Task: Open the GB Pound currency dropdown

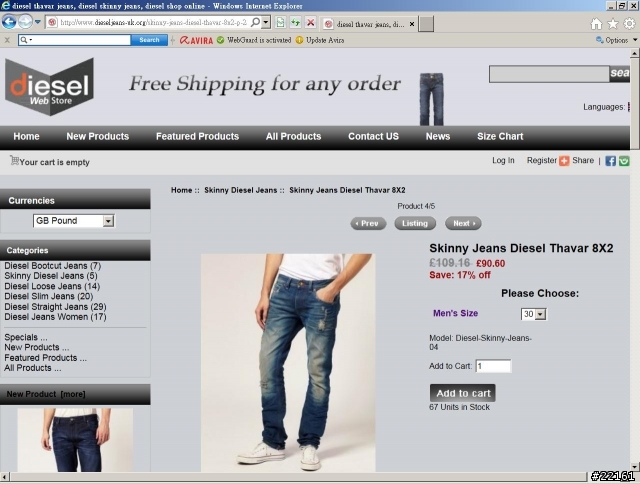Action: 73,221
